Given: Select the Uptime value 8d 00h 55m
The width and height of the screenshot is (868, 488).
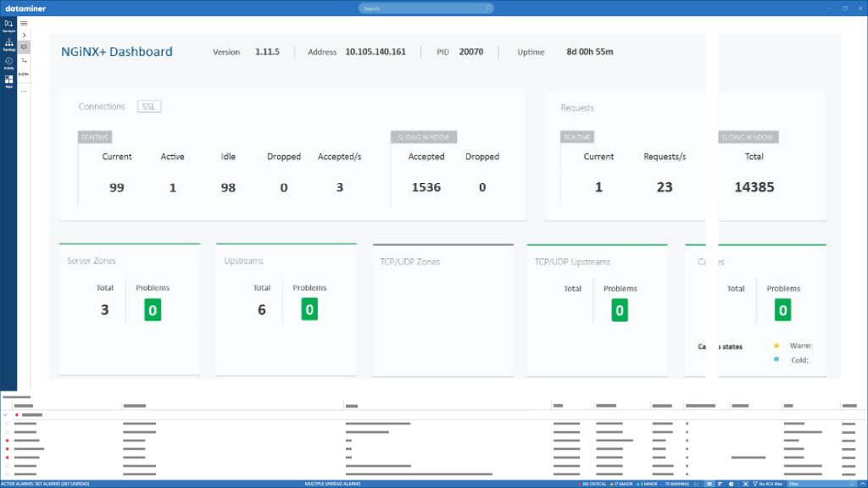Looking at the screenshot, I should coord(590,52).
